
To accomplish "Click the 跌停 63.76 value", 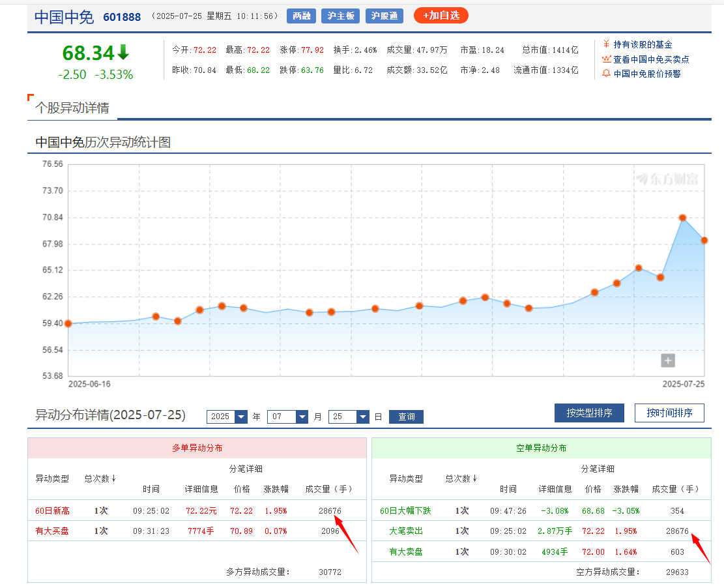I will (x=313, y=70).
